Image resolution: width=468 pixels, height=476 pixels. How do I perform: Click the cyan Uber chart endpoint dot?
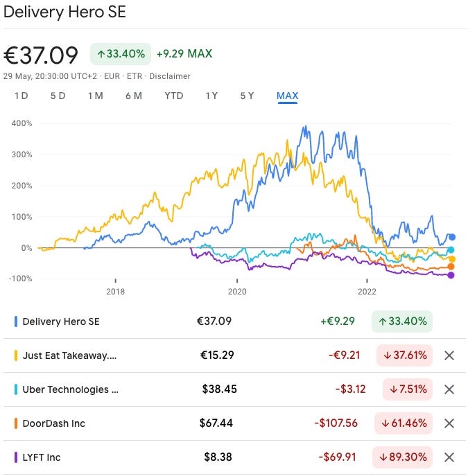point(451,250)
